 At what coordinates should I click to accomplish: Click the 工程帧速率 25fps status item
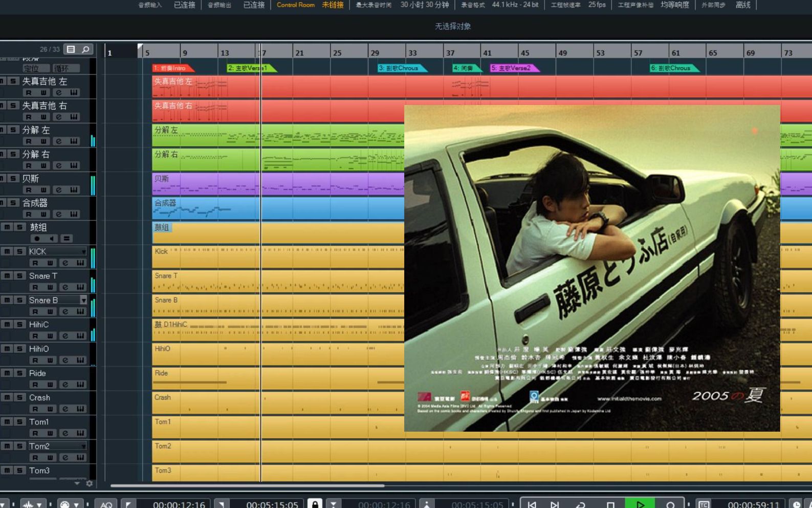point(578,5)
